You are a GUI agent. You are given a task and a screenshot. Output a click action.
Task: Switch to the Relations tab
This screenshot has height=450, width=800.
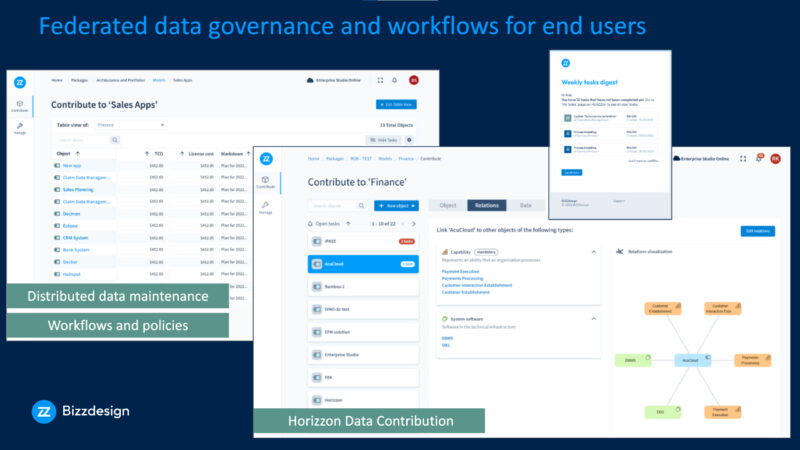point(487,206)
